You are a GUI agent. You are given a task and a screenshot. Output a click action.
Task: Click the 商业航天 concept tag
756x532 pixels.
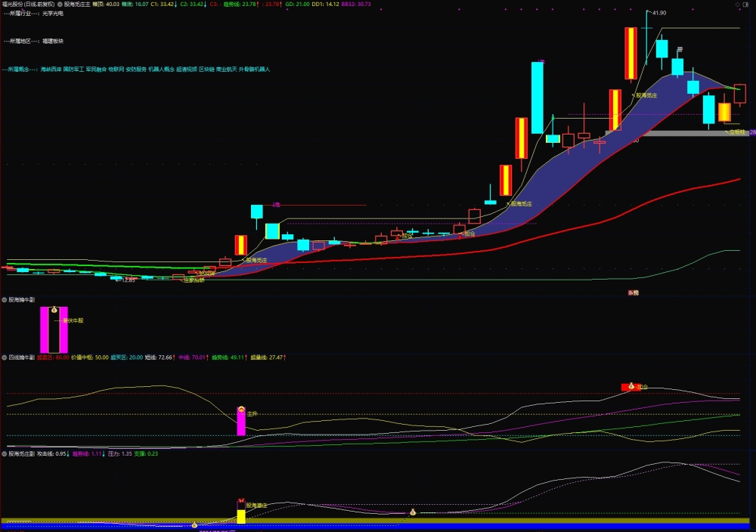pos(227,70)
